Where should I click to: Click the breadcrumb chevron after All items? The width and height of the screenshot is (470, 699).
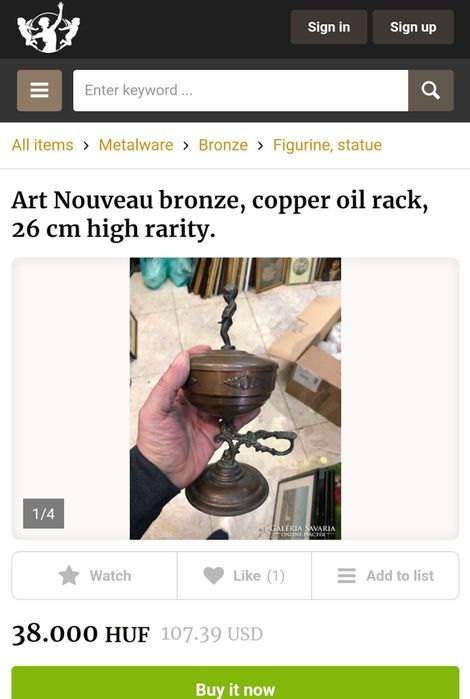point(86,145)
